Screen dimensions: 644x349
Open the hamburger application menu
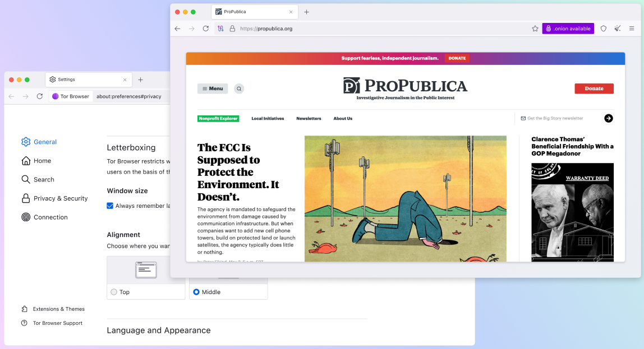click(x=632, y=29)
